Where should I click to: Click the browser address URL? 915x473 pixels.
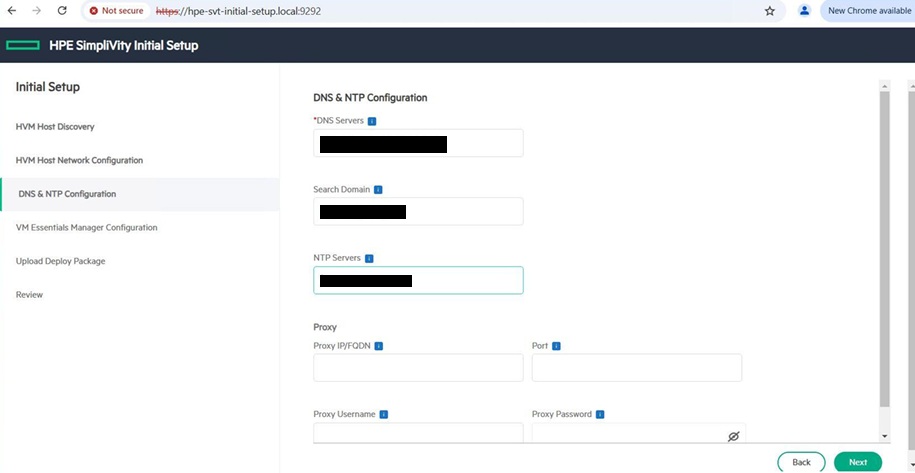click(x=239, y=11)
